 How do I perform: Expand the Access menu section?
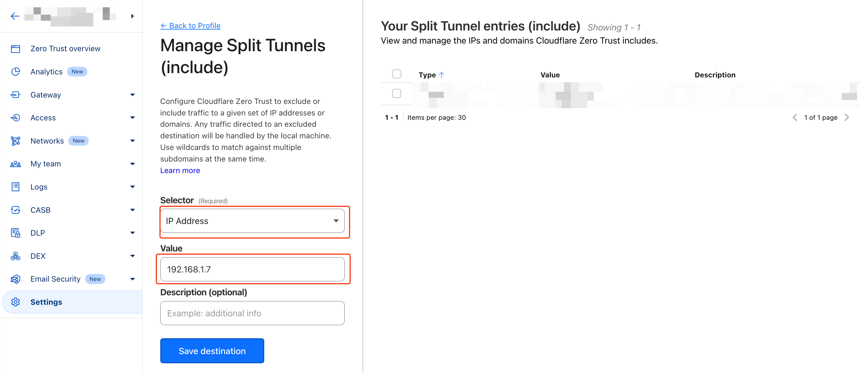(x=132, y=118)
